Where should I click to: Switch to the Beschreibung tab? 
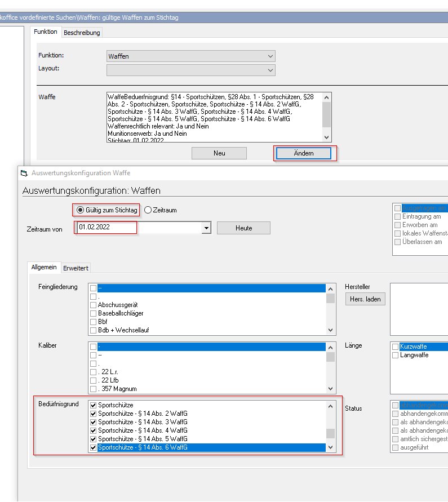[x=82, y=33]
